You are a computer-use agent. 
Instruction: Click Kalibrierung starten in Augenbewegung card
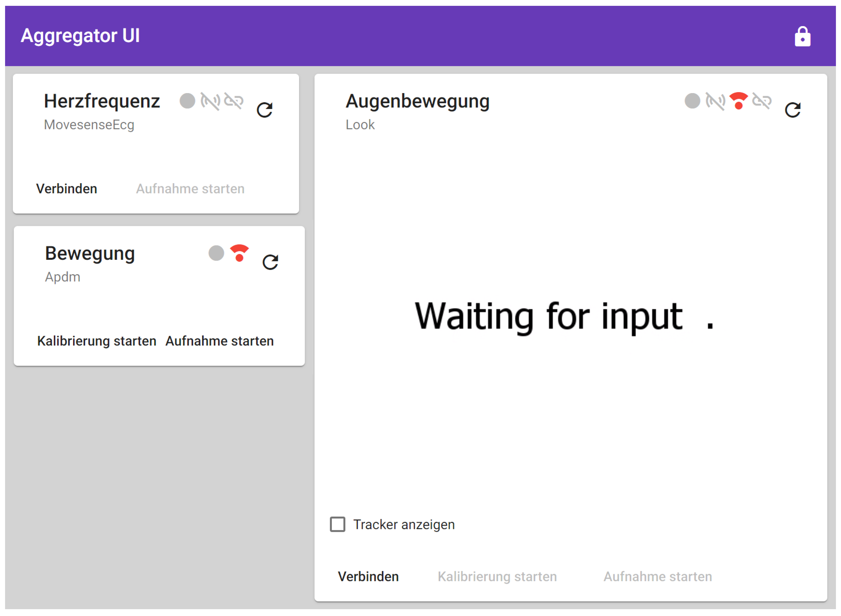[497, 576]
